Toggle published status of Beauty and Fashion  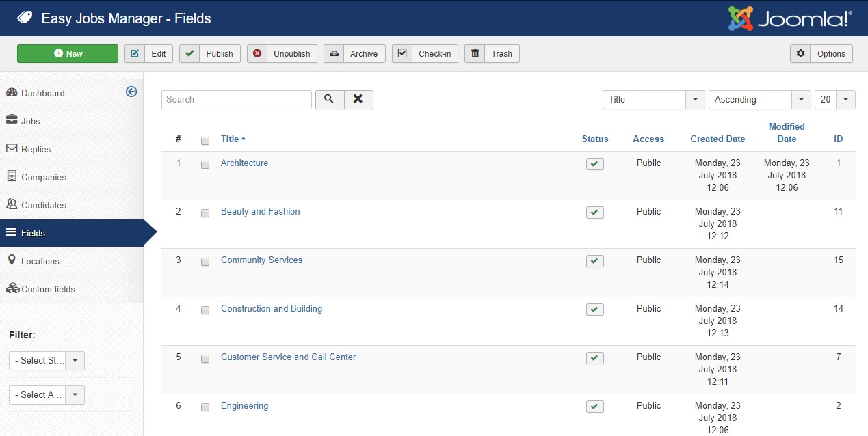pyautogui.click(x=595, y=213)
